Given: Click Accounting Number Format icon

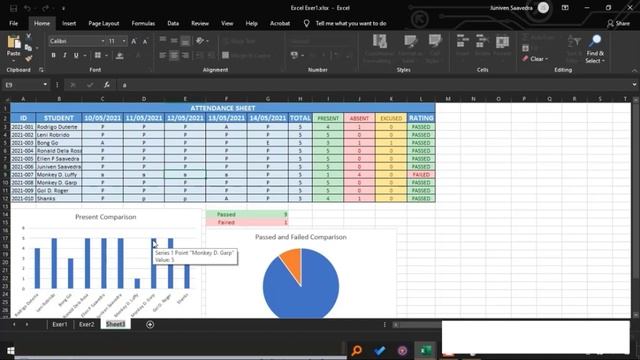Looking at the screenshot, I should 294,55.
